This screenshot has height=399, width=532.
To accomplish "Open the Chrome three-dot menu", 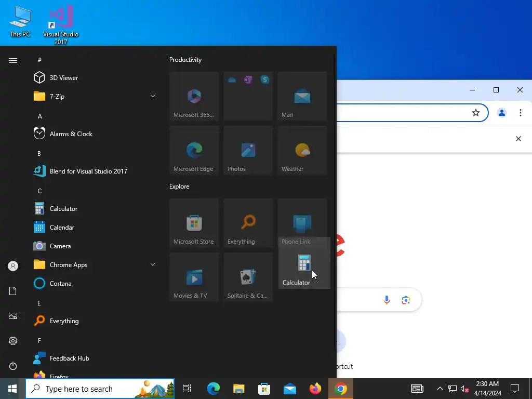I will coord(521,113).
